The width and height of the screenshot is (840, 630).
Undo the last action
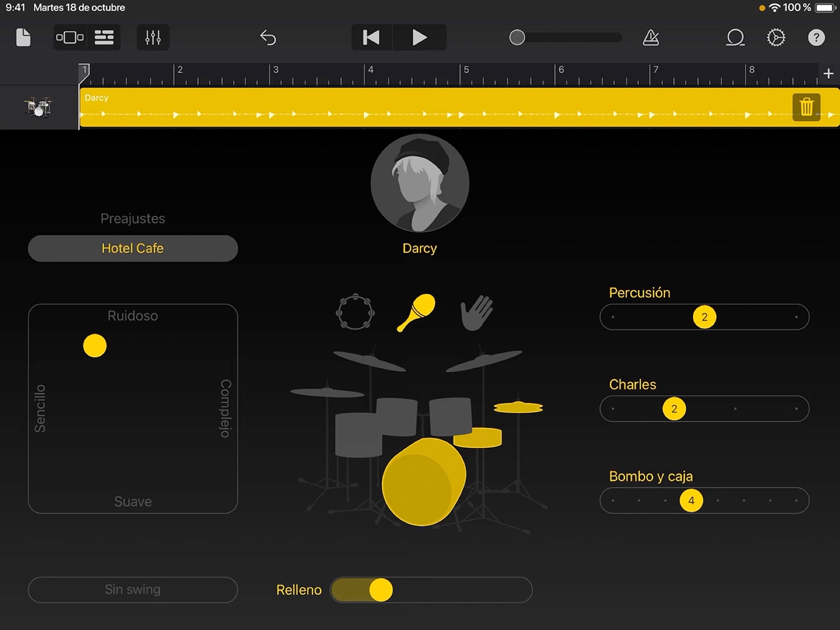267,37
